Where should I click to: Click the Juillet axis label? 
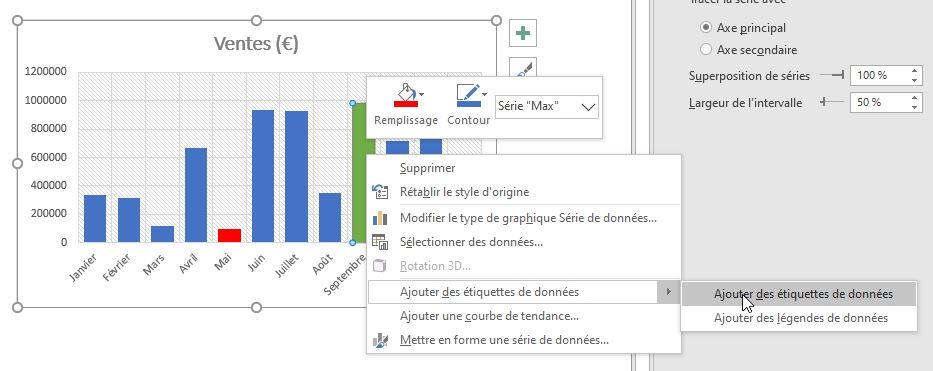pos(287,265)
